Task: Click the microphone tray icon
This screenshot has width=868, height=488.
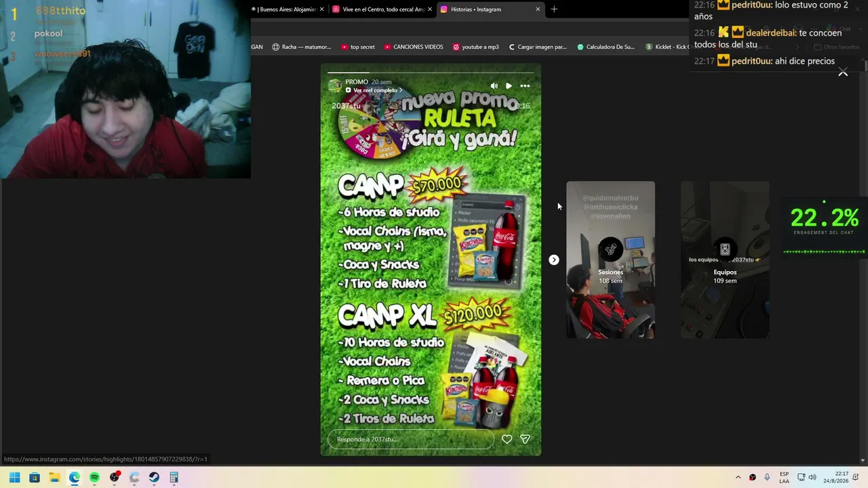Action: (x=767, y=477)
